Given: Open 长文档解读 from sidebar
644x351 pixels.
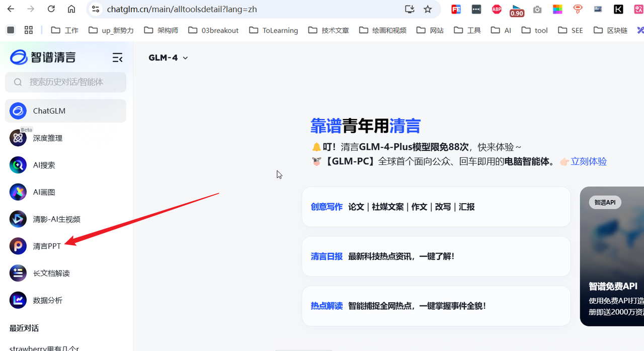Looking at the screenshot, I should tap(65, 273).
